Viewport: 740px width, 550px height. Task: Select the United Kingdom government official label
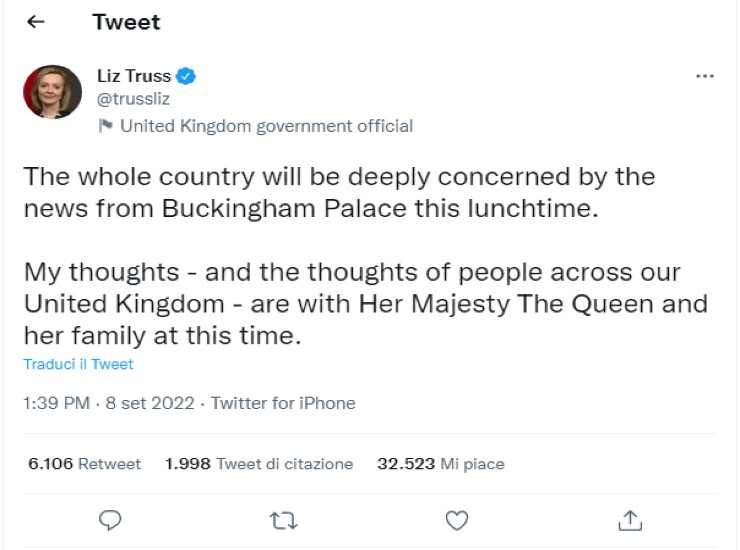266,126
